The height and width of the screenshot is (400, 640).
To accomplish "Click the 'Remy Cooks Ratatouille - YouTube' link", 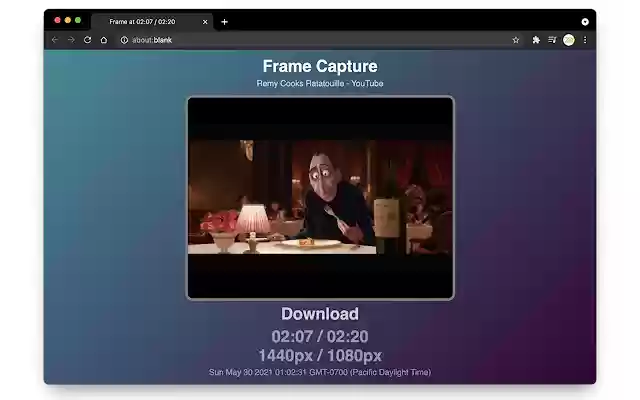I will point(320,83).
